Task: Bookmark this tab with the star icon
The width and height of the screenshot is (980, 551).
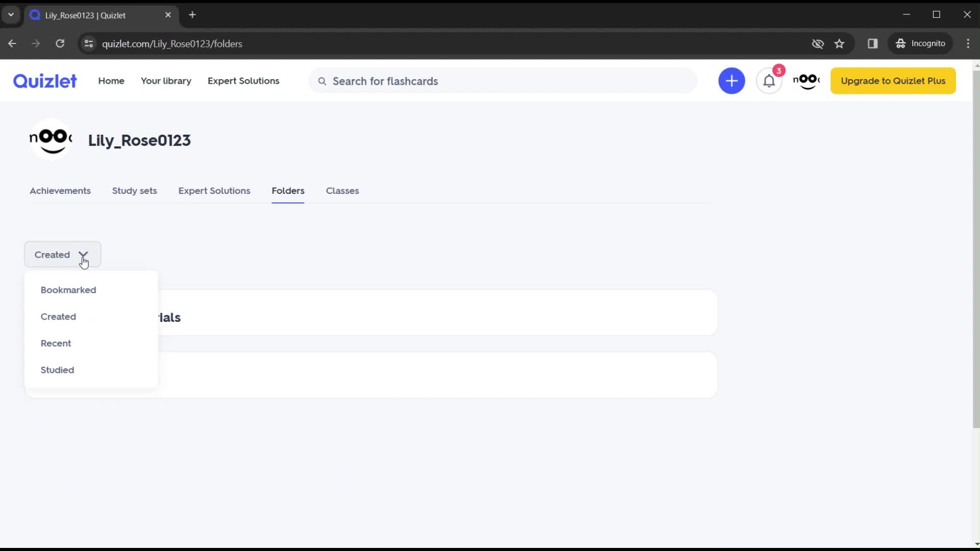Action: (x=840, y=43)
